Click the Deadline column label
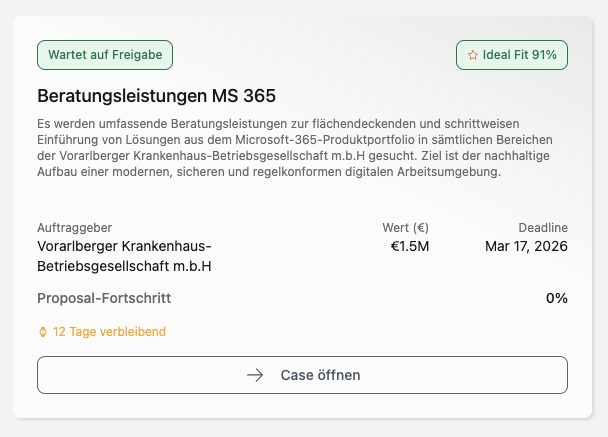This screenshot has height=437, width=608. pyautogui.click(x=543, y=228)
